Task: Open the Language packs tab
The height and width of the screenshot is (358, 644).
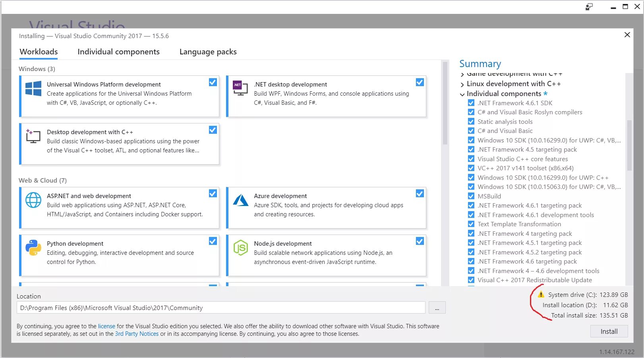Action: tap(208, 52)
